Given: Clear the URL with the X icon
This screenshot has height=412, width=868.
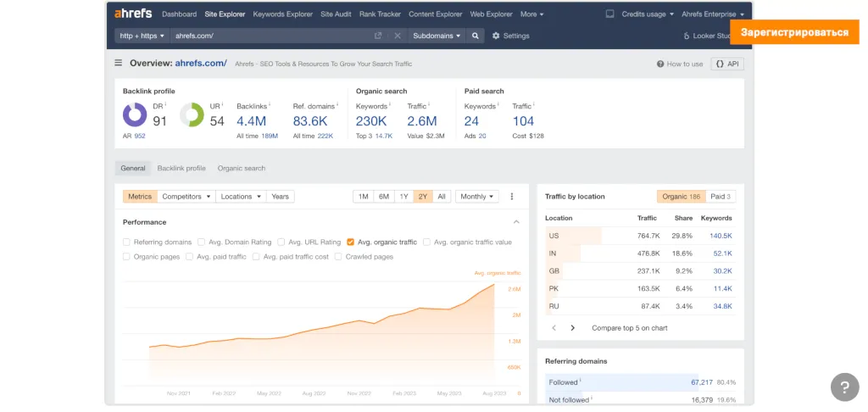Looking at the screenshot, I should (x=398, y=36).
